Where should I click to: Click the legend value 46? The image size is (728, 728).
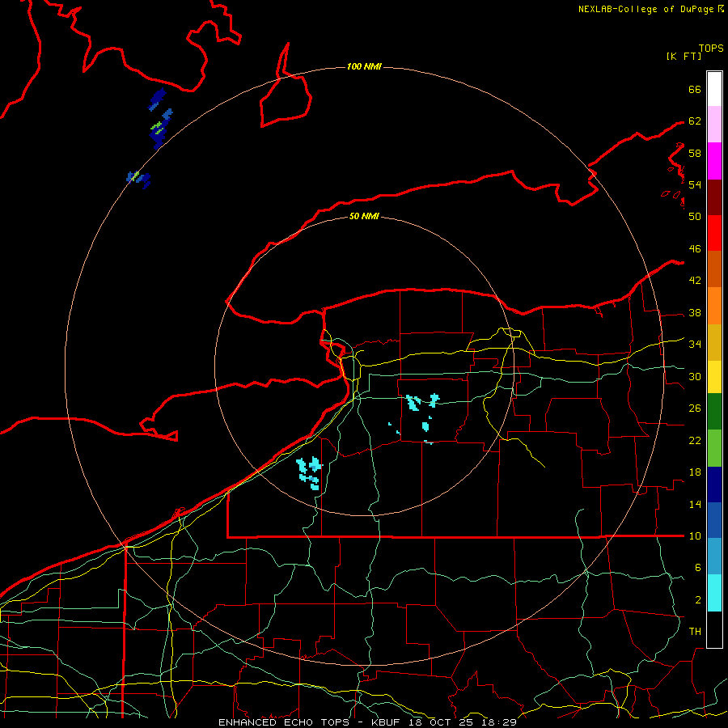[x=695, y=249]
